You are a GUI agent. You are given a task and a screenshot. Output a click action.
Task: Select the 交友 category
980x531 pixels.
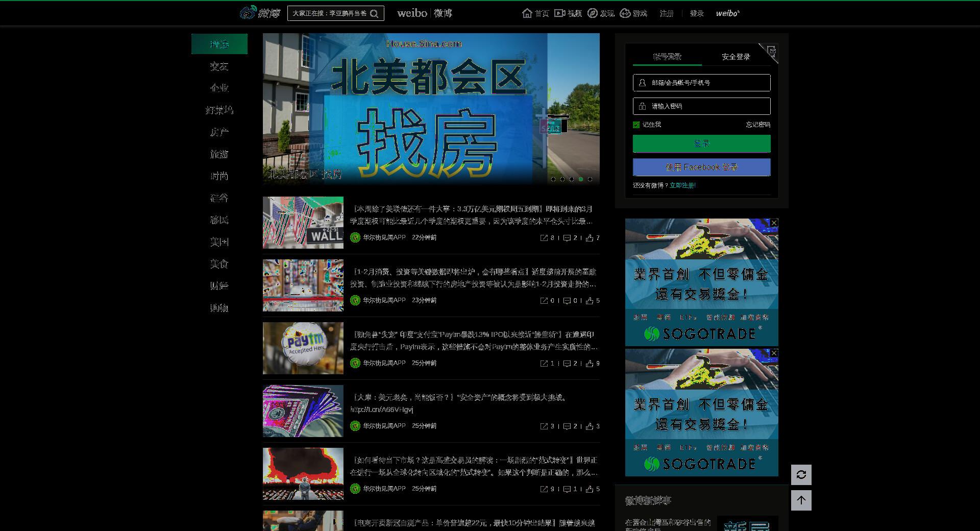tap(219, 66)
